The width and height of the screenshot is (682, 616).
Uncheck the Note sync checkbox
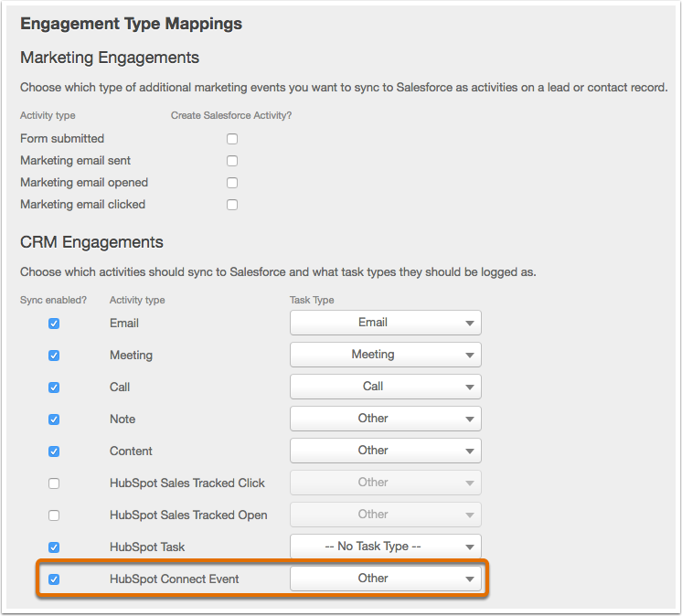tap(54, 420)
